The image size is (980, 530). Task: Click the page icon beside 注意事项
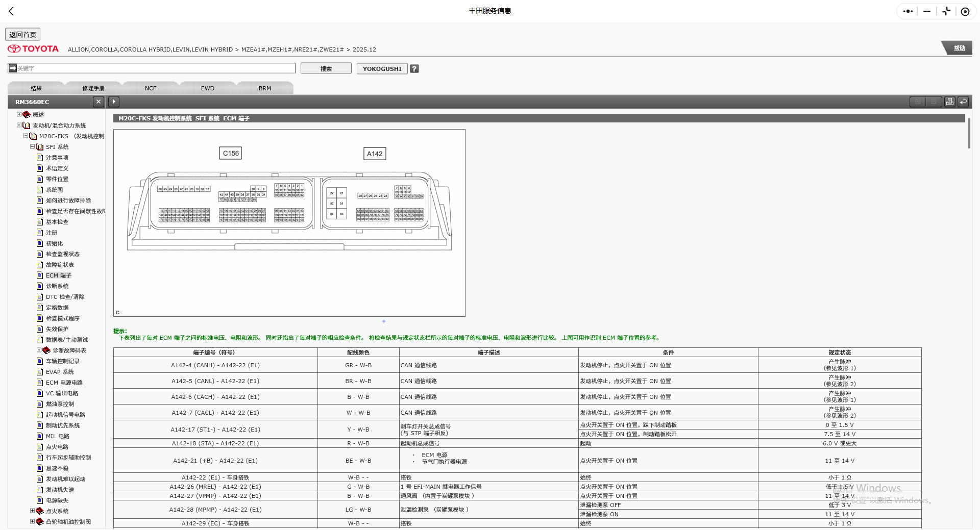[40, 158]
